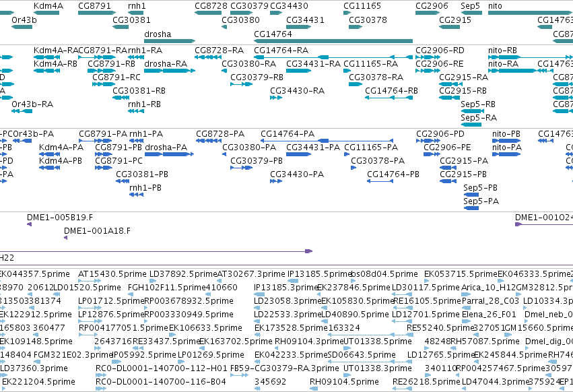This screenshot has width=573, height=392.
Task: Click transcript Kdm4A-RB label
Action: (x=55, y=63)
